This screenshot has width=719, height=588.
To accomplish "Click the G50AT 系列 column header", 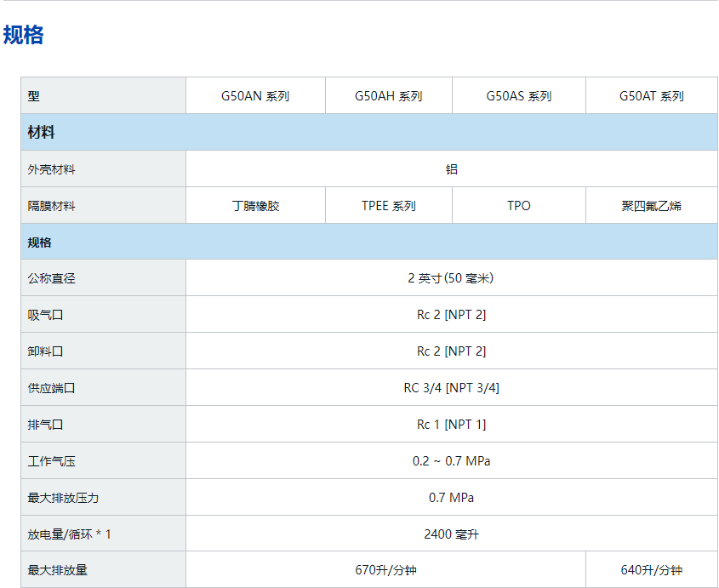I will (651, 96).
